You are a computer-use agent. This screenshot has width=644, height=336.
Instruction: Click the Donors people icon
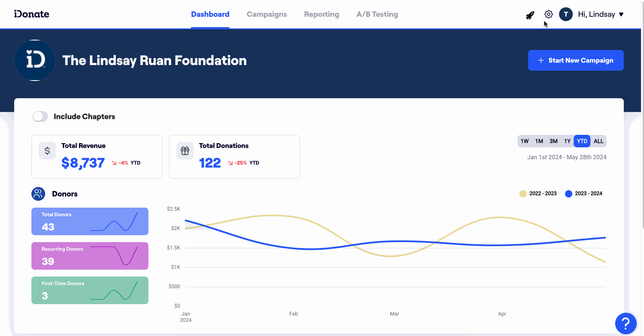(x=38, y=194)
